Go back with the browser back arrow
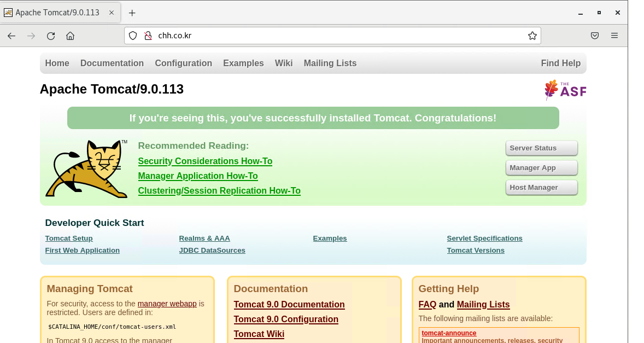The height and width of the screenshot is (343, 644). (11, 36)
